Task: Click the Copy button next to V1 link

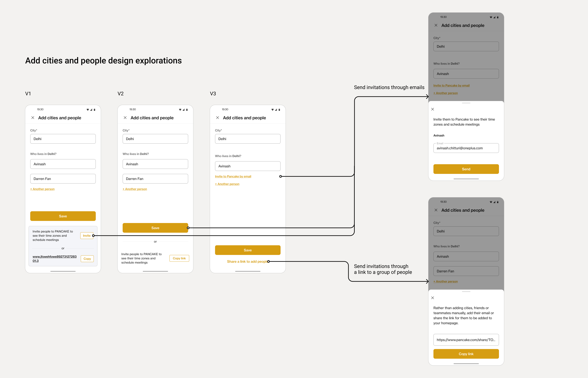Action: [87, 259]
